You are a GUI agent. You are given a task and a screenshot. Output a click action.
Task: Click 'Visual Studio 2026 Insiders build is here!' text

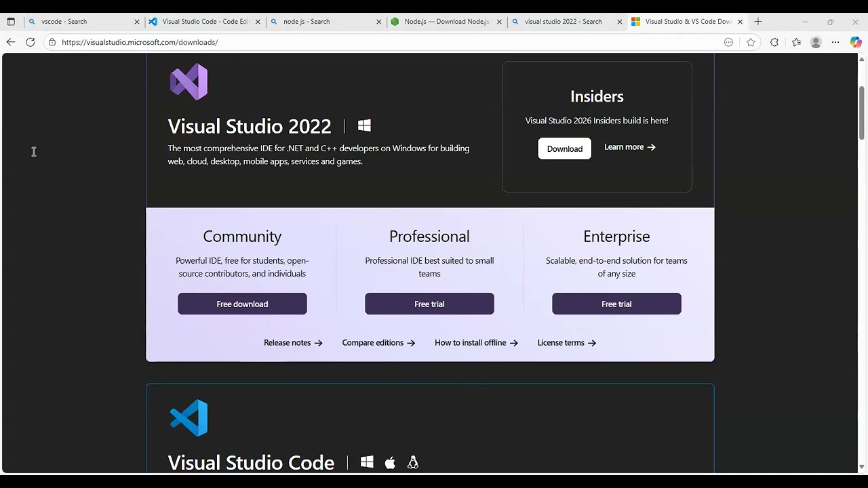point(597,121)
